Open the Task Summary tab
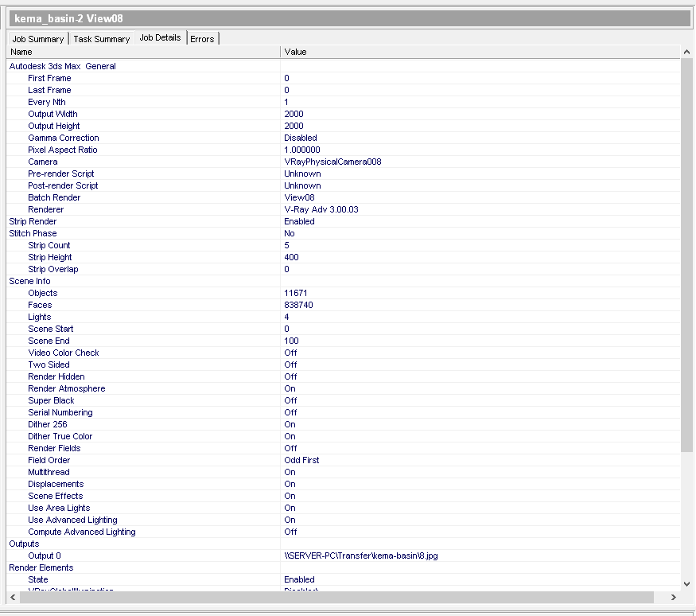 click(x=101, y=39)
